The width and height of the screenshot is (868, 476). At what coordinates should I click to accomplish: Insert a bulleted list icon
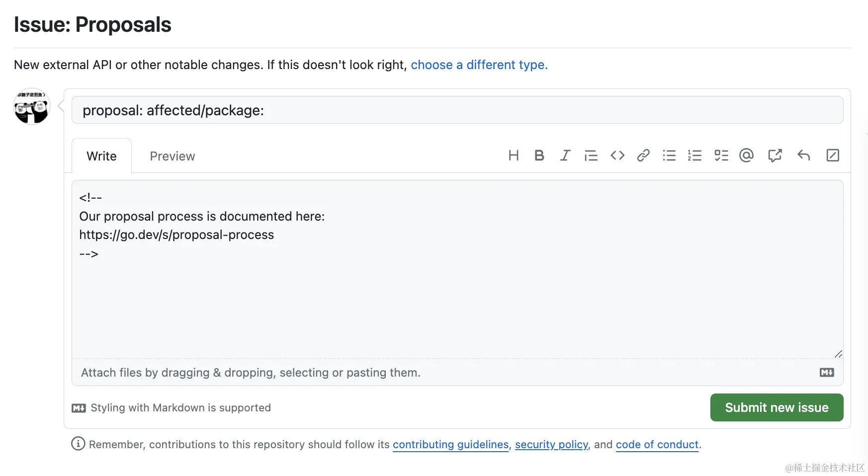[669, 156]
